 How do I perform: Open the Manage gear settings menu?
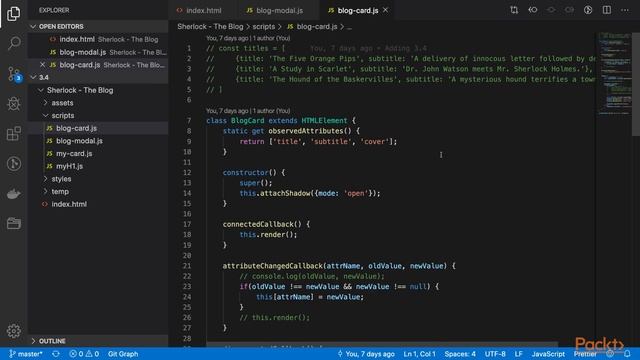(x=13, y=331)
